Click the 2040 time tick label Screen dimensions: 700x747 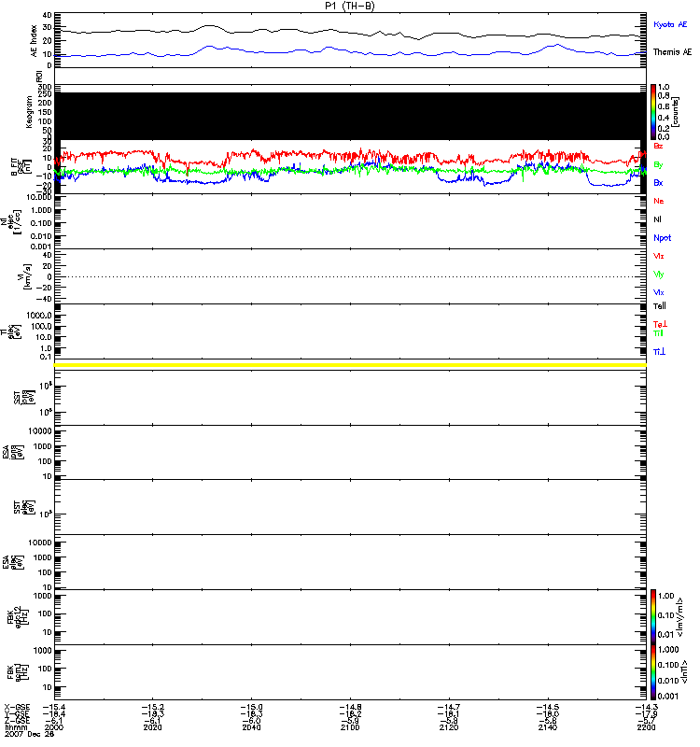point(251,727)
